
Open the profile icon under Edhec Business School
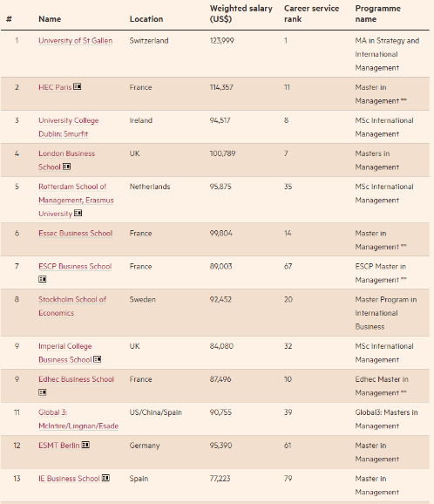(43, 392)
